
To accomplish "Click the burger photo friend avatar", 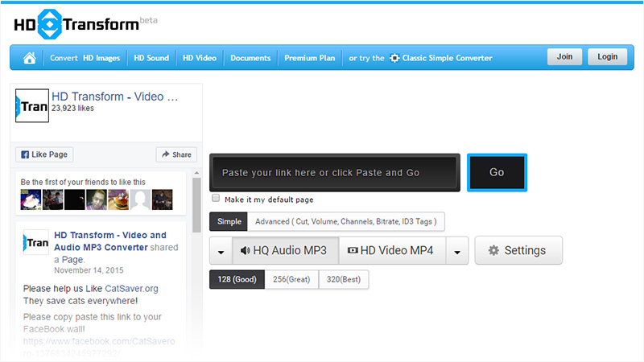I will click(118, 200).
